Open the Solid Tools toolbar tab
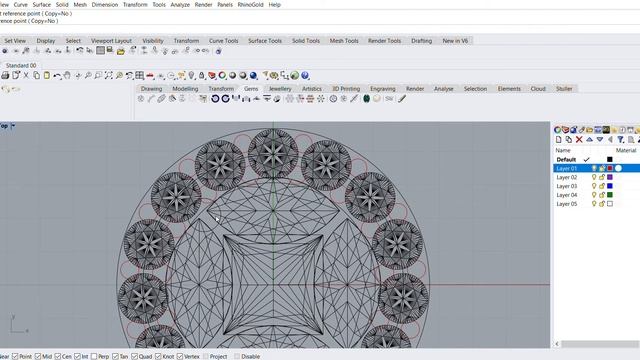640x360 pixels. point(306,41)
